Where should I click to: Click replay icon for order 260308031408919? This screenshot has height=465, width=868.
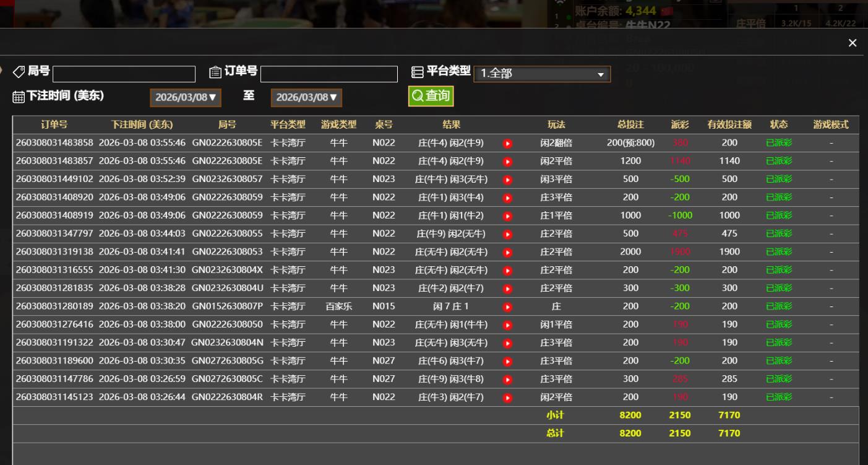point(507,216)
